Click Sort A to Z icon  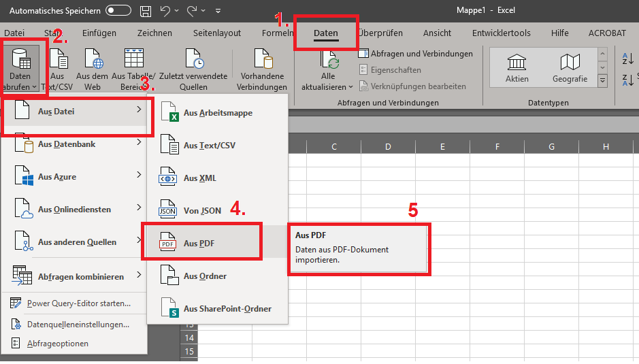coord(627,59)
